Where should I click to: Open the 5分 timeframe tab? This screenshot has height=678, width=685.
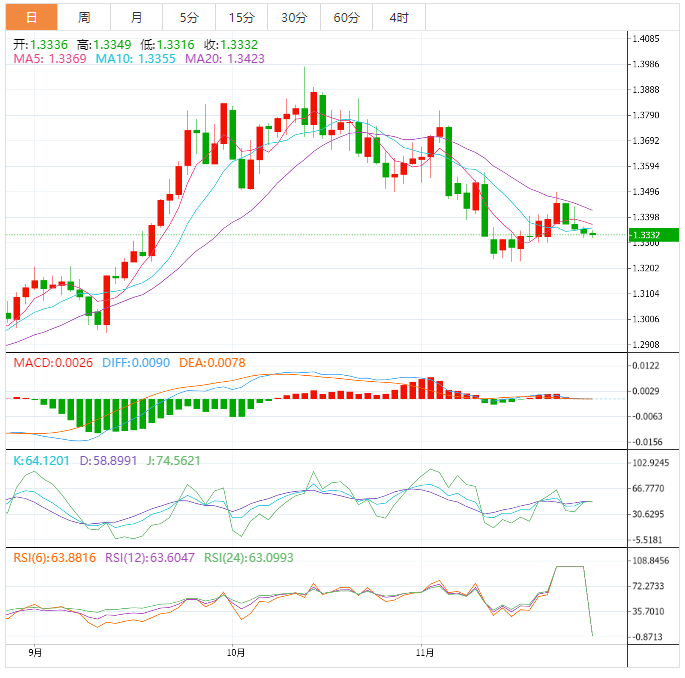pos(189,17)
